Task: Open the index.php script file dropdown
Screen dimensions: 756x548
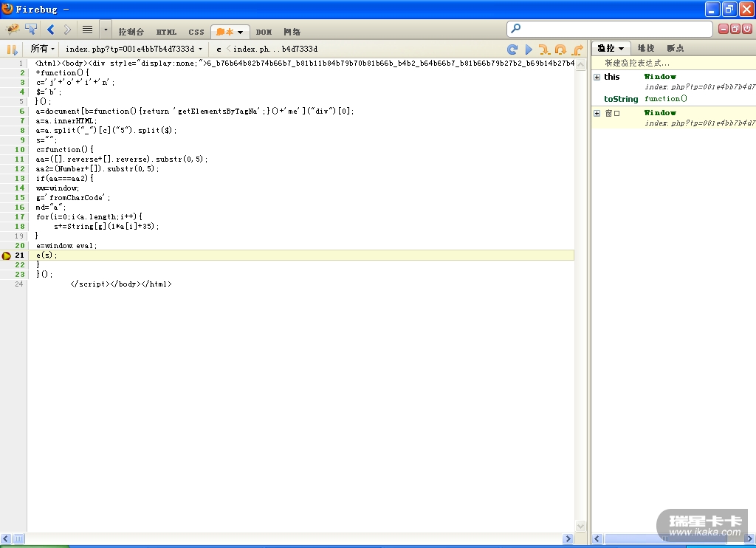Action: (x=133, y=49)
